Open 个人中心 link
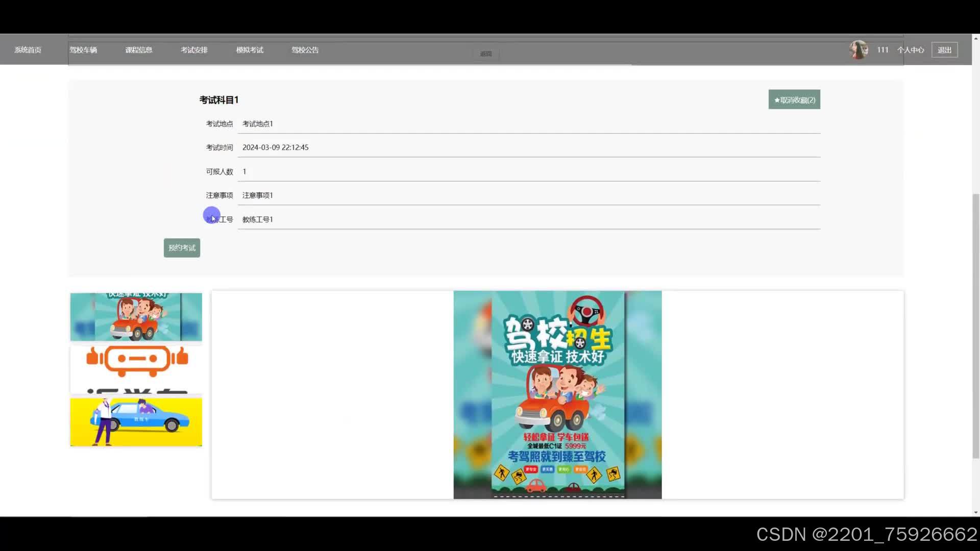The height and width of the screenshot is (551, 980). (911, 50)
